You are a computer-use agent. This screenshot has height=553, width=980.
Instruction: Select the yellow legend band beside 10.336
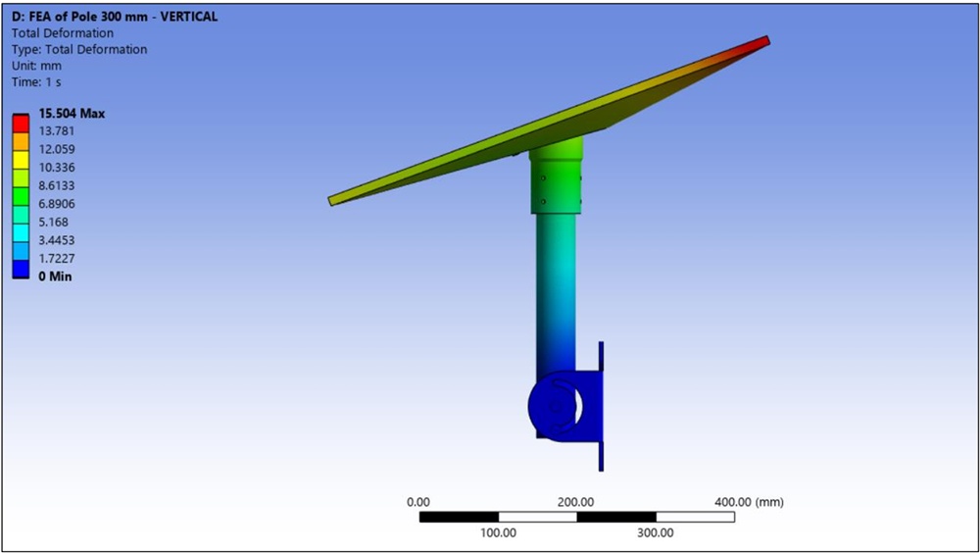click(x=22, y=160)
